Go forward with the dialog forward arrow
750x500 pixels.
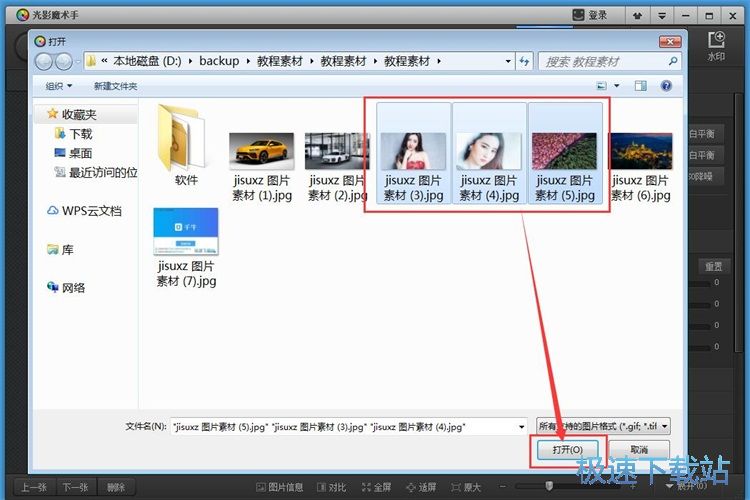[x=64, y=61]
